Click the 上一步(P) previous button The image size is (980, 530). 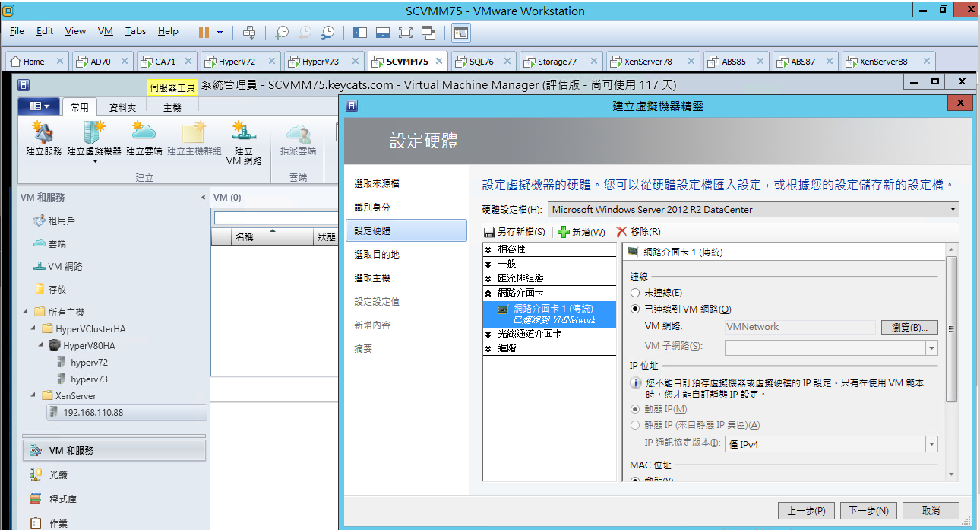(x=806, y=510)
